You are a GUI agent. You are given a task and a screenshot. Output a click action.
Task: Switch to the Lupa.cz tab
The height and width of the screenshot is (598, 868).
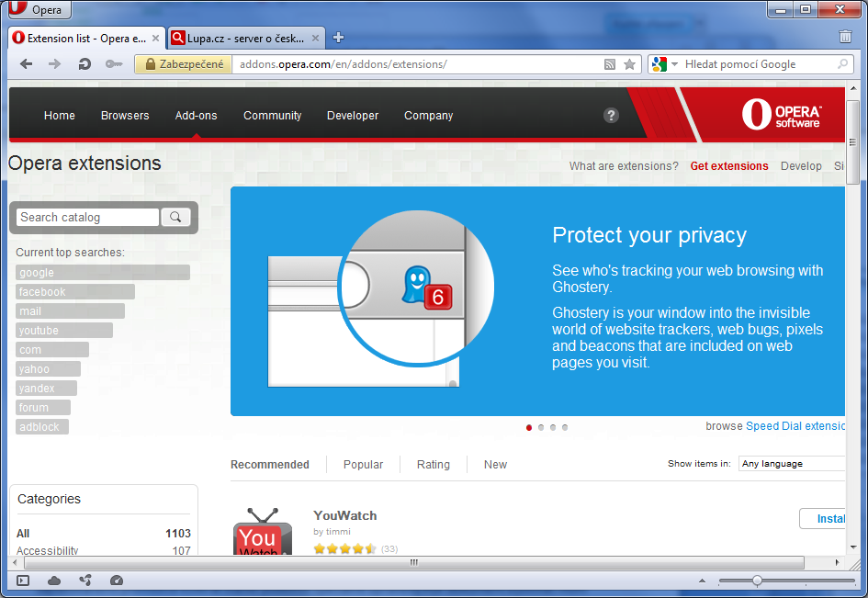(245, 39)
